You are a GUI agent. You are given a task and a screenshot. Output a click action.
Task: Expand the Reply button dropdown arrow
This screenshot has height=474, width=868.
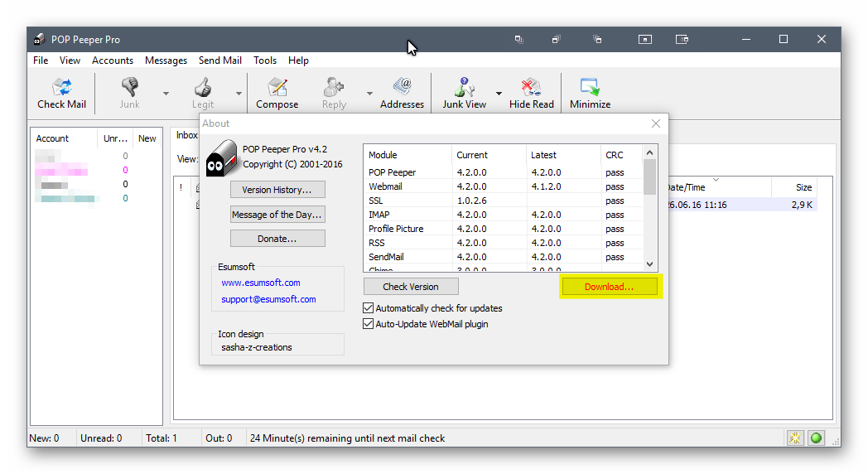click(x=369, y=94)
